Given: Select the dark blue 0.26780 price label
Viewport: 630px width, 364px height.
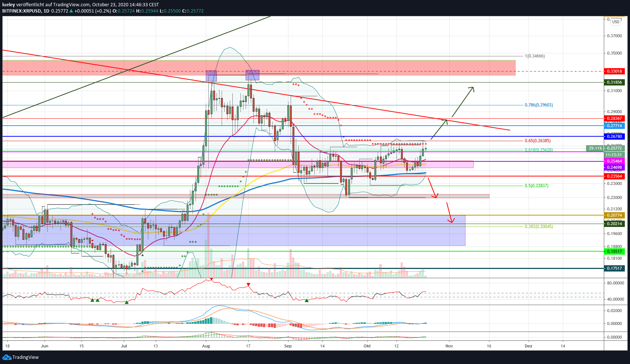Looking at the screenshot, I should (615, 136).
